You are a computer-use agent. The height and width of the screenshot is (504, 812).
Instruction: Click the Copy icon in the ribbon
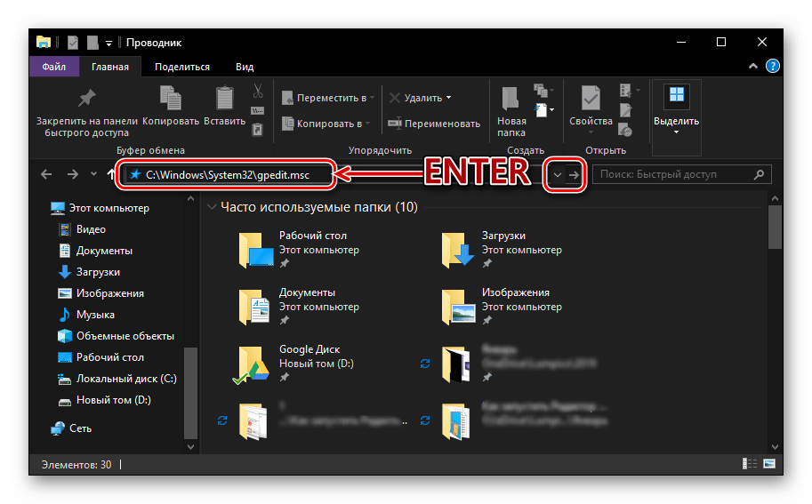[170, 98]
